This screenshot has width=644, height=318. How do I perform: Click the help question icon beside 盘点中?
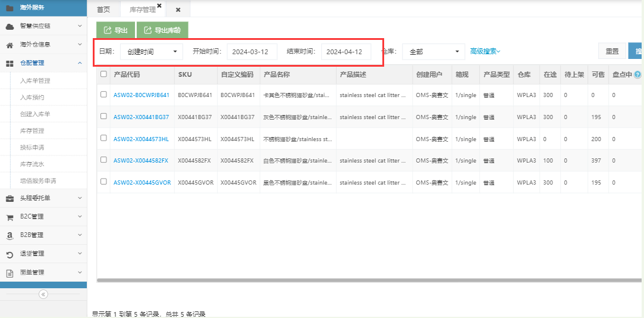point(637,74)
